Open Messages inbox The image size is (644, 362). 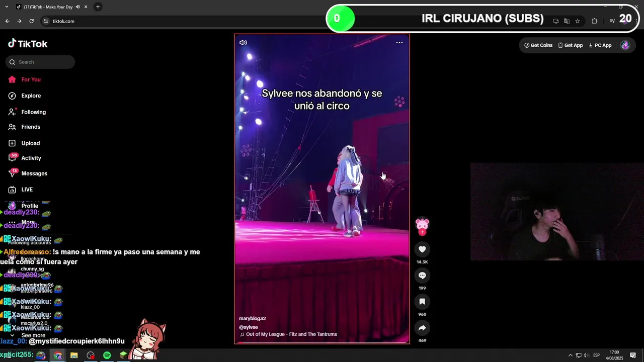coord(28,173)
